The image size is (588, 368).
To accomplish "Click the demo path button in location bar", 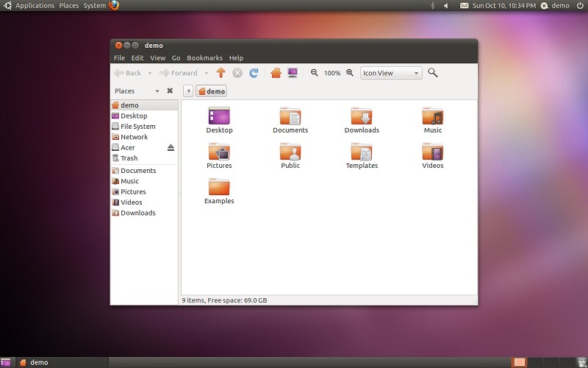I will pos(212,91).
